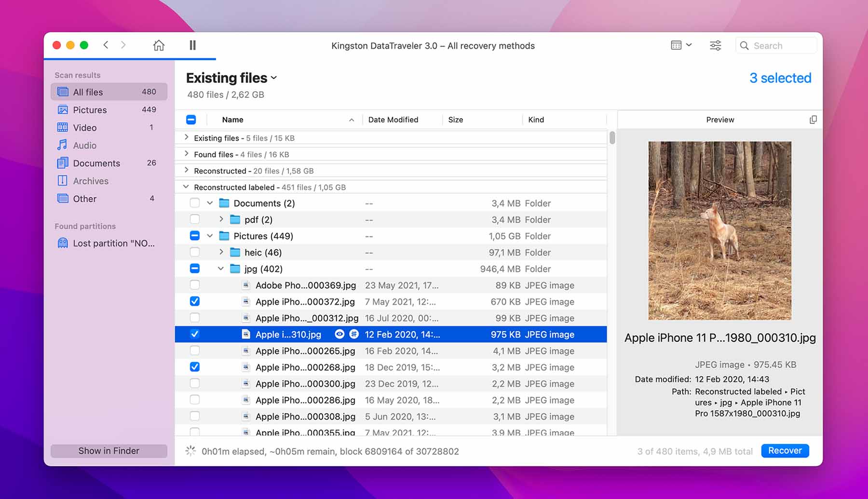
Task: Toggle the select-all header checkbox
Action: coord(191,120)
